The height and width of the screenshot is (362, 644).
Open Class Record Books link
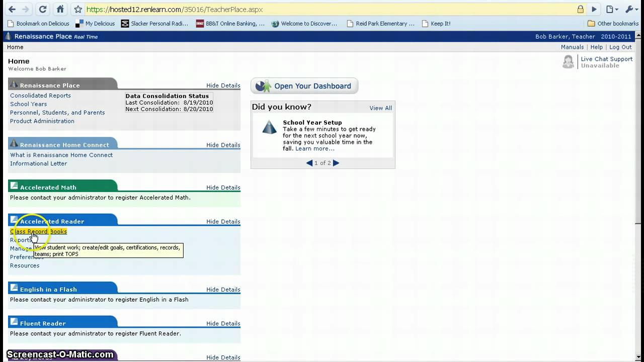pyautogui.click(x=38, y=232)
